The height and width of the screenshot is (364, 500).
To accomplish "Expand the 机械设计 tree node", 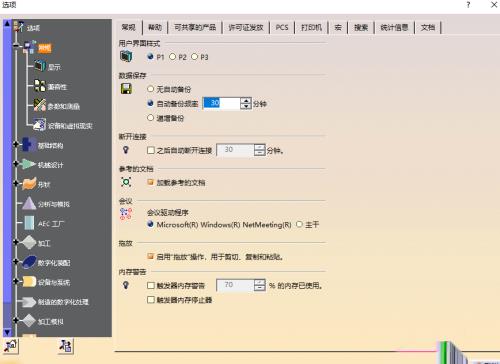I will pos(16,164).
